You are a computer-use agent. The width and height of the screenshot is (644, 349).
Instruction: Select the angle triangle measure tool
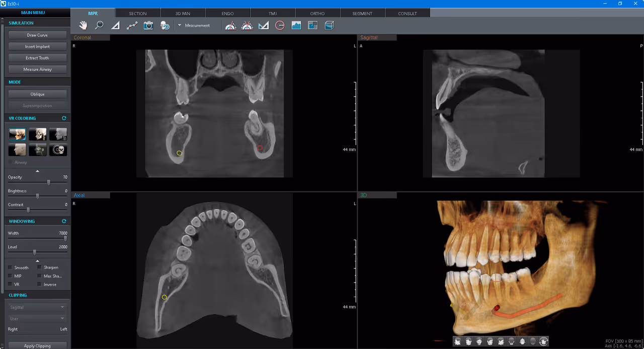[x=115, y=25]
